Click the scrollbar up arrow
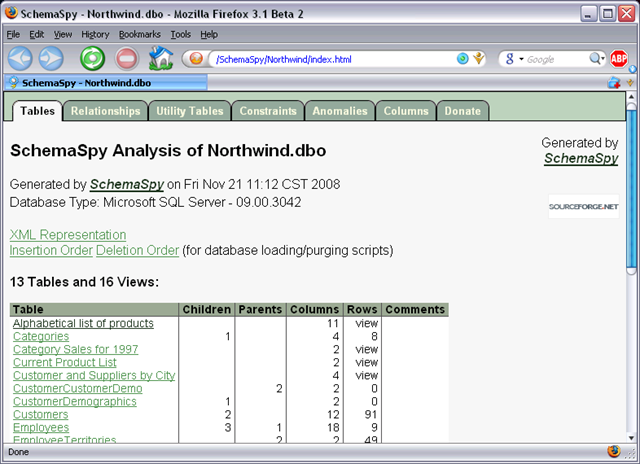The height and width of the screenshot is (464, 640). point(631,97)
